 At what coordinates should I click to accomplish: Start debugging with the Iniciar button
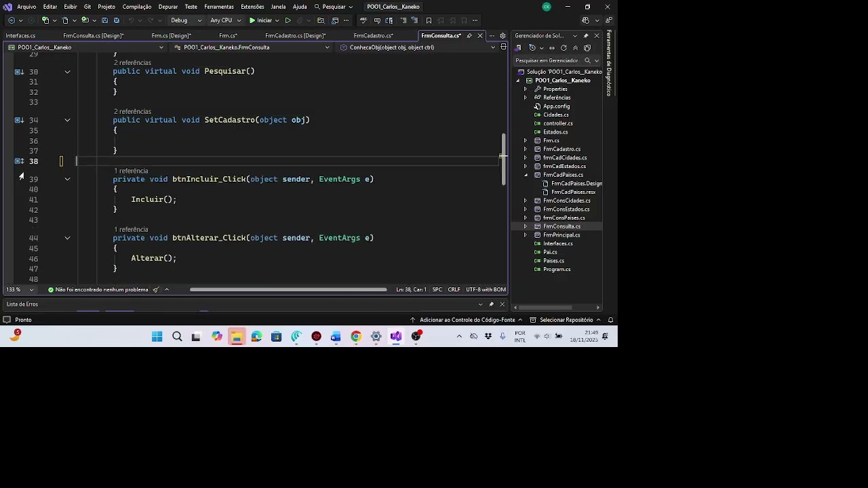coord(260,20)
